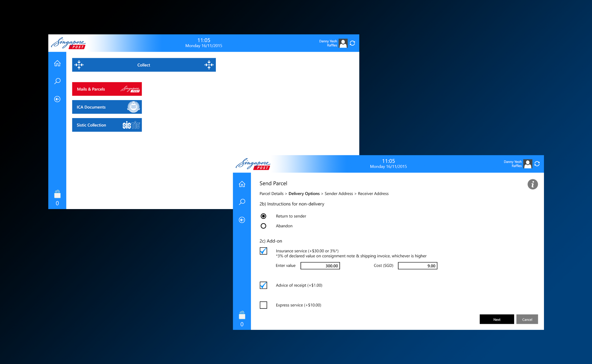592x364 pixels.
Task: Click the home icon in the Collect screen sidebar
Action: (57, 63)
